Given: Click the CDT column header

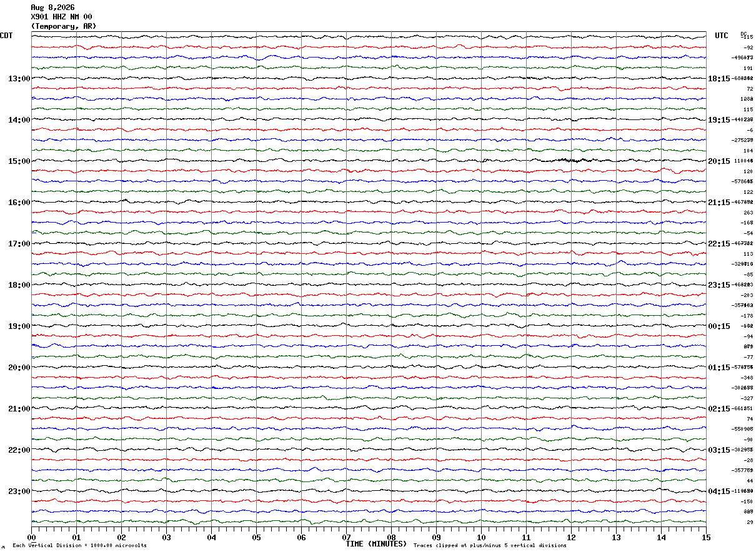Looking at the screenshot, I should pyautogui.click(x=6, y=36).
